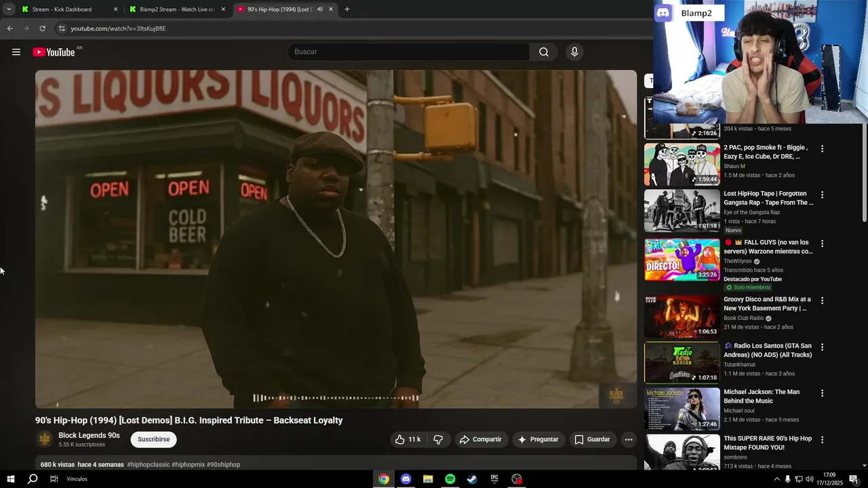Click the video title 90's Hip-Hop (1994)
The width and height of the screenshot is (868, 488).
point(189,420)
